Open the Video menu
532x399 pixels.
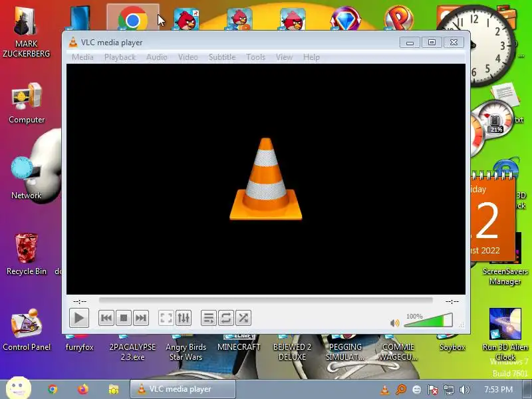pyautogui.click(x=188, y=57)
